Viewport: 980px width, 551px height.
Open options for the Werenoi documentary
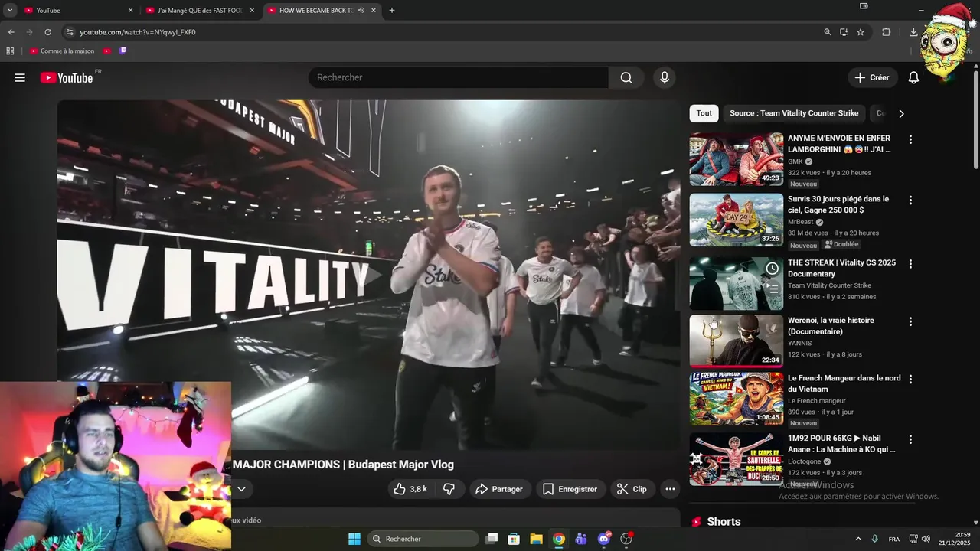[910, 321]
